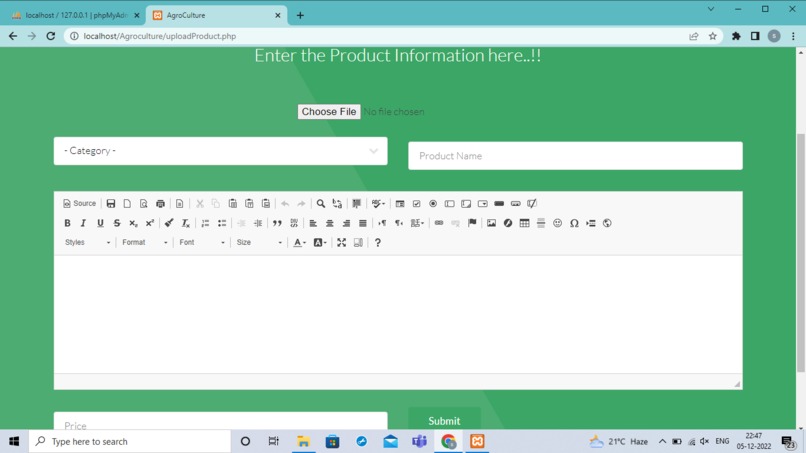Toggle Subscript formatting
Image resolution: width=806 pixels, height=453 pixels.
tap(133, 223)
